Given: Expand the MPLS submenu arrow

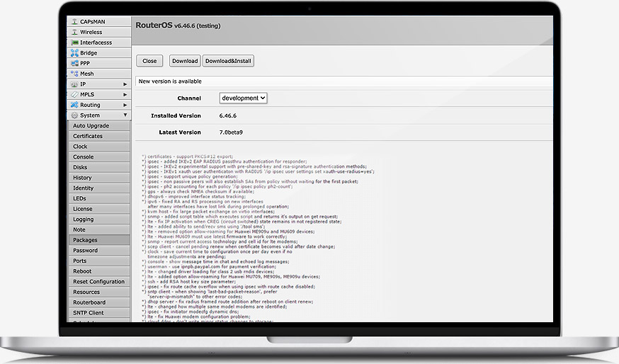Looking at the screenshot, I should point(125,94).
